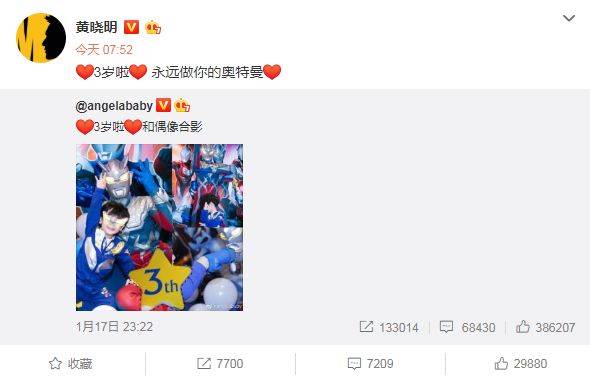Viewport: 590px width, 379px height.
Task: Click the crown member icon beside angelababy
Action: 182,105
